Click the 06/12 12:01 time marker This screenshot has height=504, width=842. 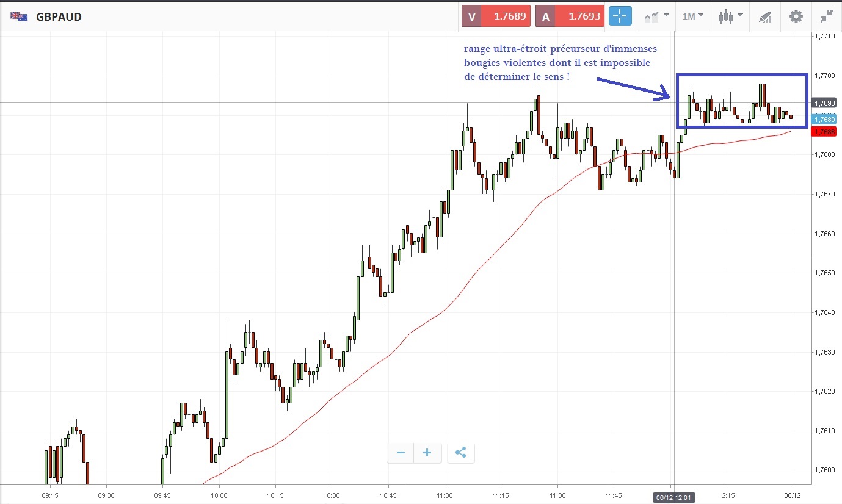(673, 497)
